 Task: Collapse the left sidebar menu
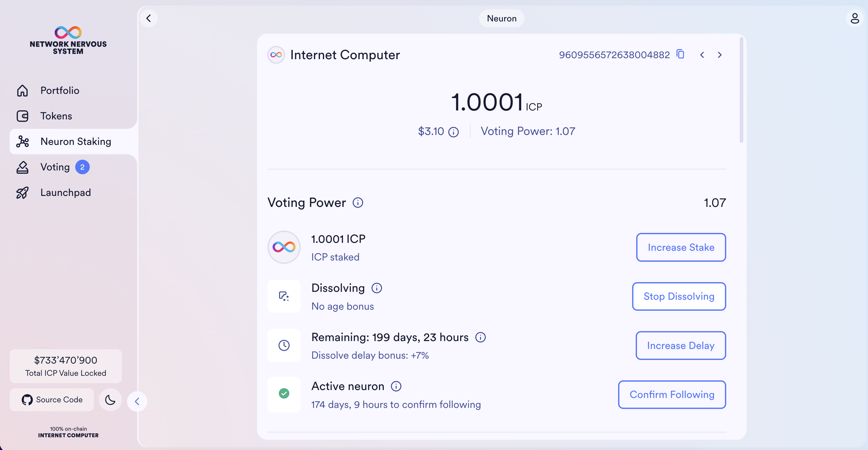[x=137, y=402]
